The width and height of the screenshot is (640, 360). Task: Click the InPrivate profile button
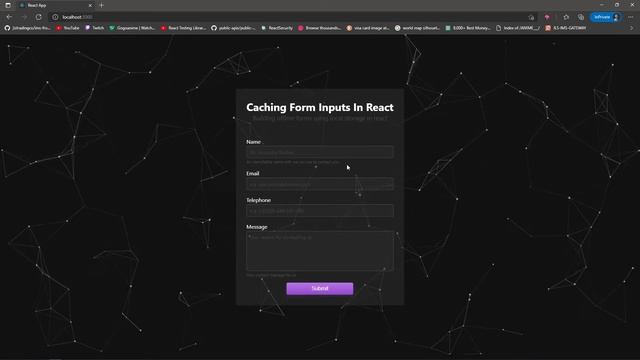pyautogui.click(x=606, y=17)
